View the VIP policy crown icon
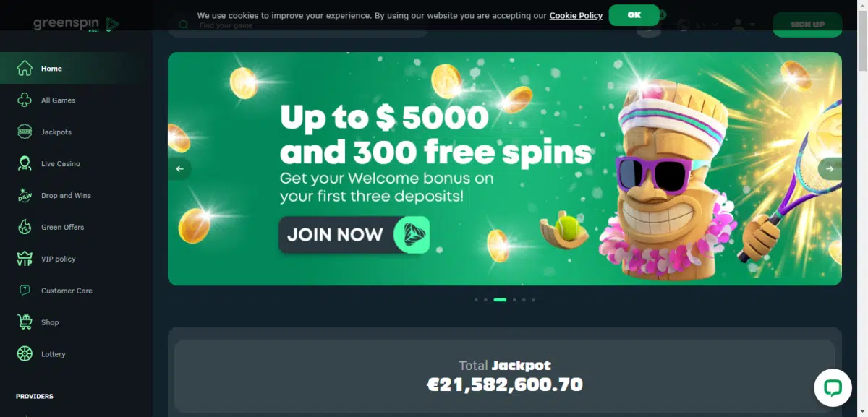Screen dimensions: 868x417 (25, 259)
